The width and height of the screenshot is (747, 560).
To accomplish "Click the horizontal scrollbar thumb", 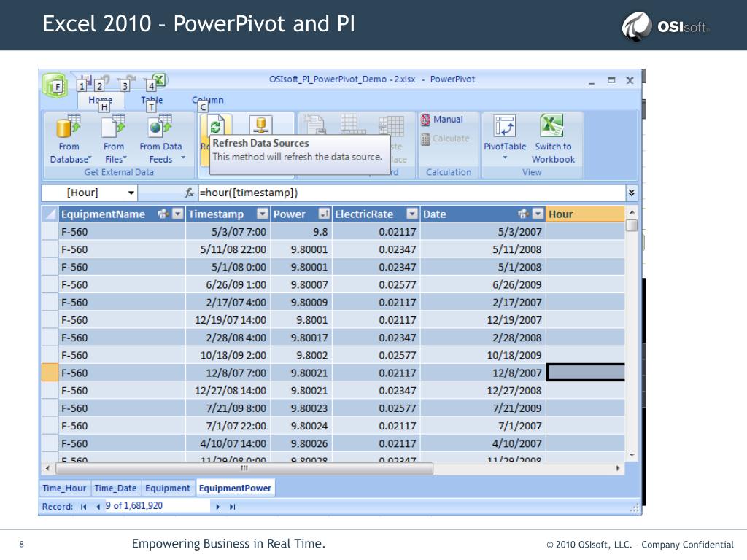I will point(244,469).
